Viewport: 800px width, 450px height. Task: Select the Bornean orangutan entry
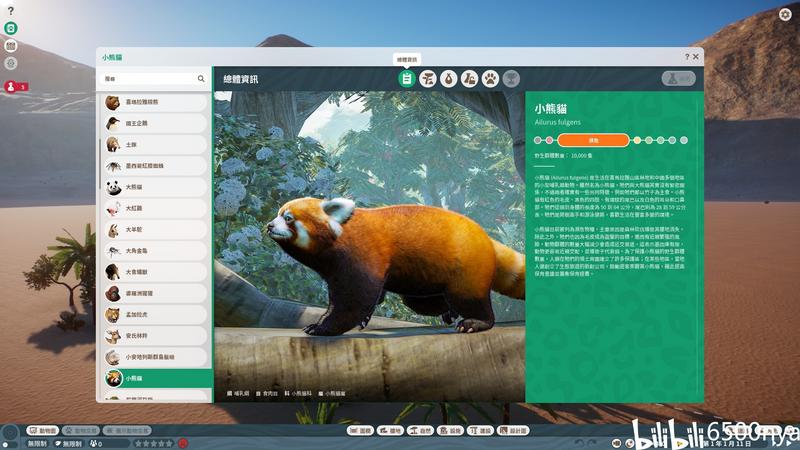coord(155,293)
